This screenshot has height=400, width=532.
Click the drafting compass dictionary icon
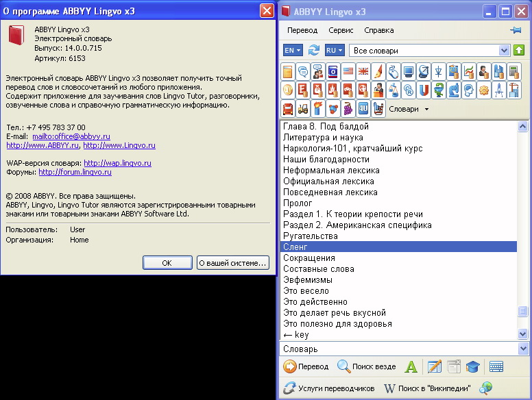[499, 90]
